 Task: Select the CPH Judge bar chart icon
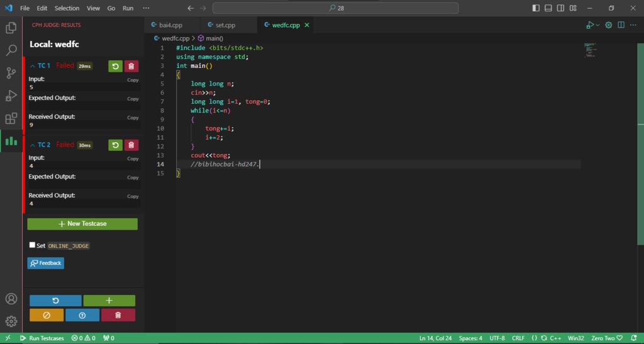[11, 141]
